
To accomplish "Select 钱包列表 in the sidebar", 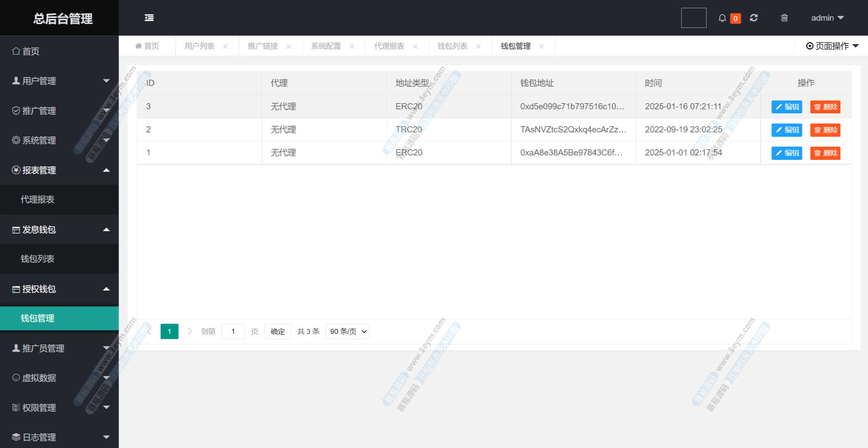I will point(37,259).
